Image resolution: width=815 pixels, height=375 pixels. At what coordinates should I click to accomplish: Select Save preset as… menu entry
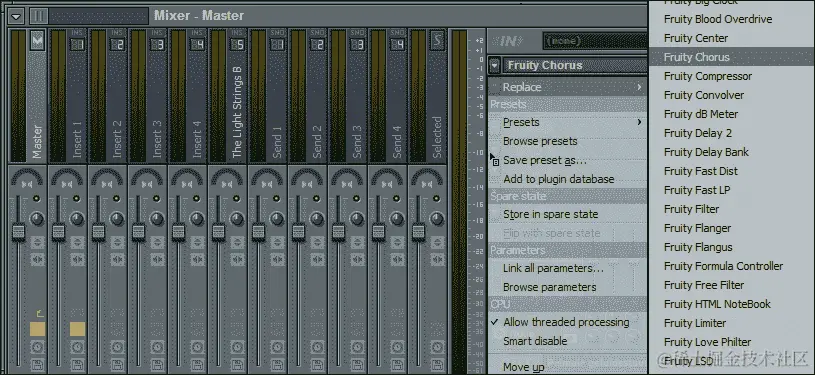click(x=568, y=160)
